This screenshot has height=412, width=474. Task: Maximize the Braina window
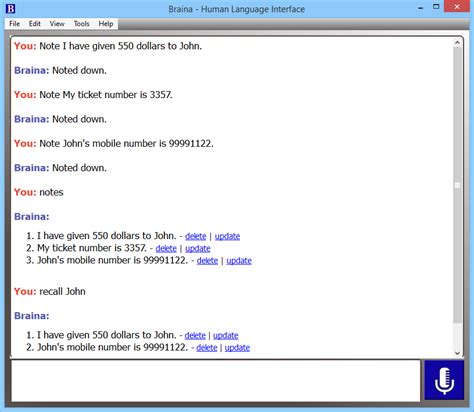(436, 7)
